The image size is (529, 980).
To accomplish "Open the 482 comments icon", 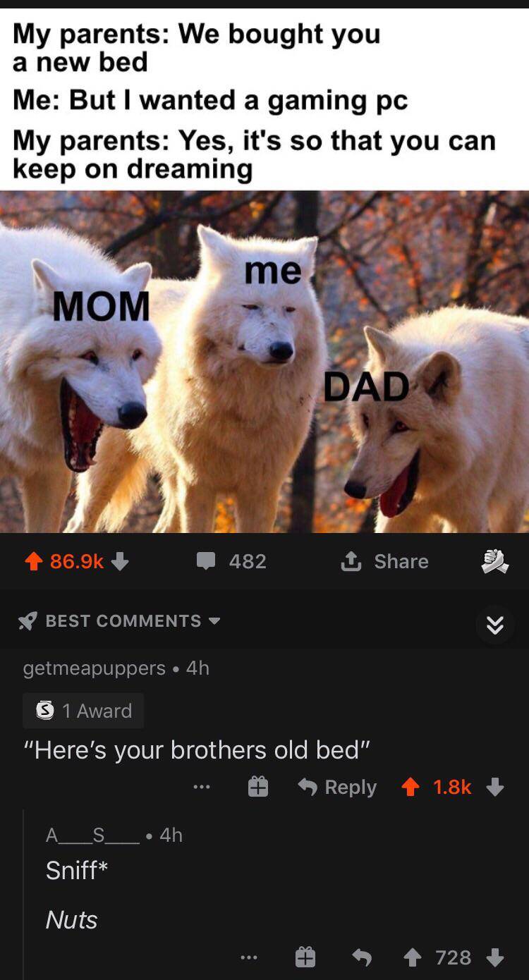I will click(206, 561).
